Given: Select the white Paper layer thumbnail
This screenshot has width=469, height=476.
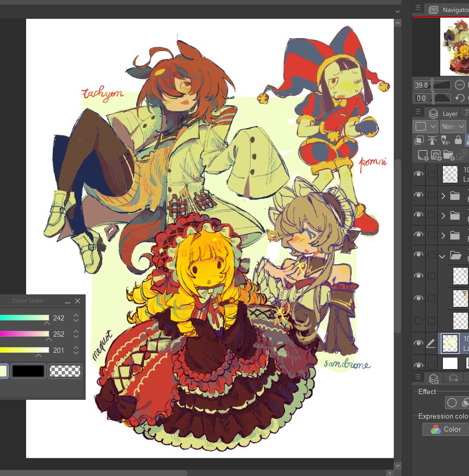Looking at the screenshot, I should tap(450, 363).
